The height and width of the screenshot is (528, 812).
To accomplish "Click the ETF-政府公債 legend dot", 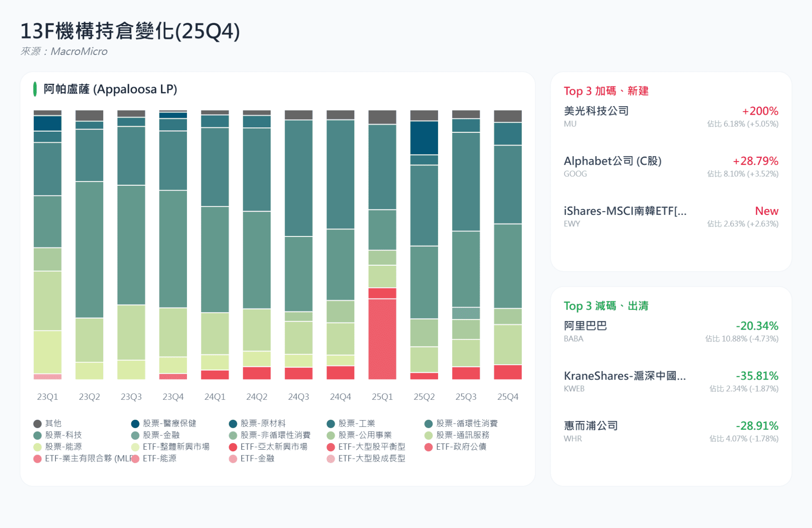I will coord(428,447).
